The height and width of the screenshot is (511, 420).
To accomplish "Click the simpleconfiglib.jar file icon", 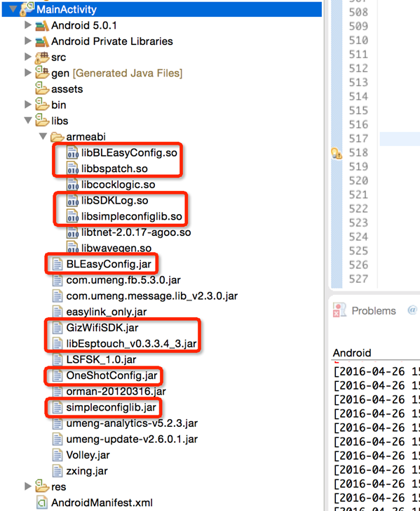I will click(x=57, y=407).
